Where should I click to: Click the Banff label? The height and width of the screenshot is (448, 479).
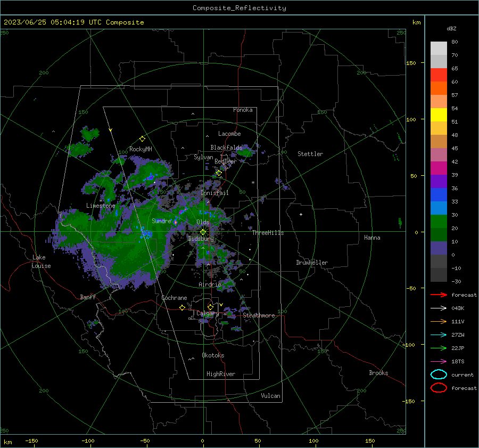pos(88,297)
